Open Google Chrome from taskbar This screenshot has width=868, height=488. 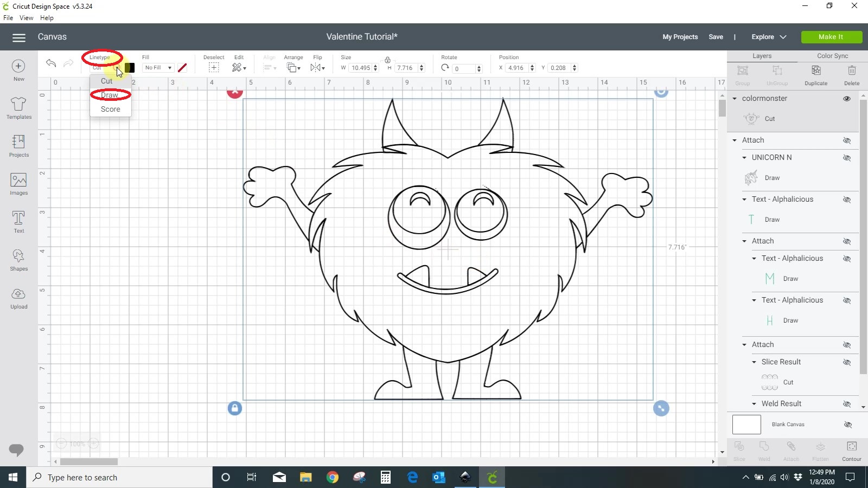pyautogui.click(x=333, y=477)
